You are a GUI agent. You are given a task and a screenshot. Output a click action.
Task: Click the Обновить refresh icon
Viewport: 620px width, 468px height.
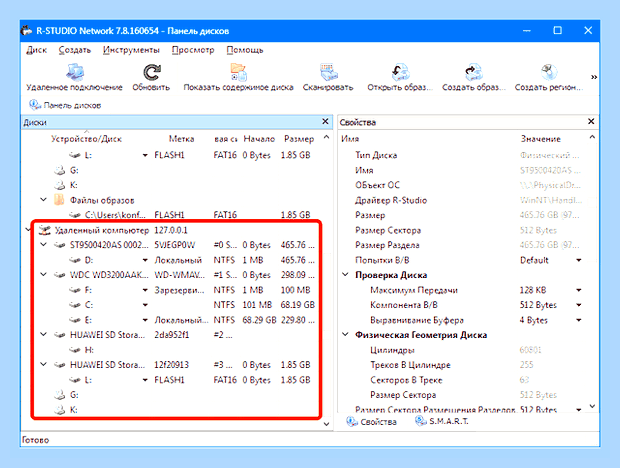[x=151, y=72]
